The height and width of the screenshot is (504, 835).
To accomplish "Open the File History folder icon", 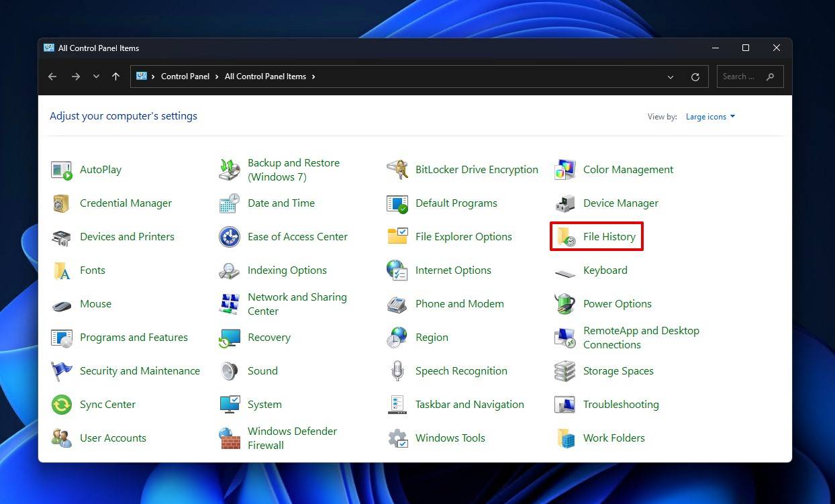I will click(565, 237).
